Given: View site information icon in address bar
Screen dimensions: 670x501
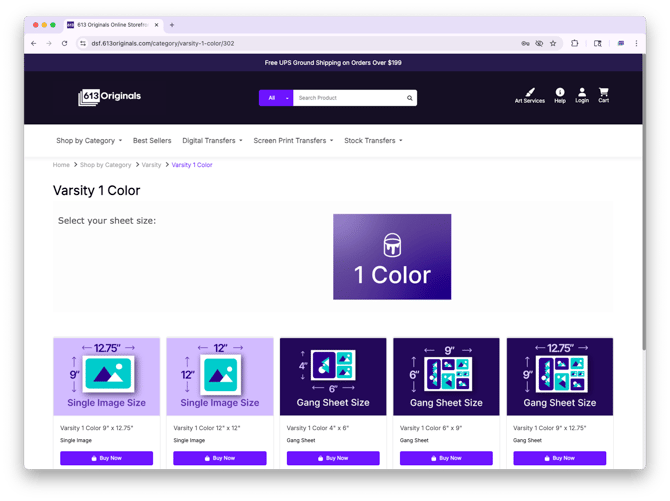Looking at the screenshot, I should pyautogui.click(x=83, y=43).
